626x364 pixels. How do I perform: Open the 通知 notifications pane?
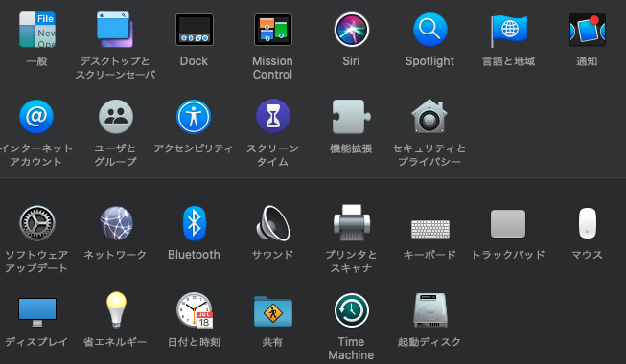(588, 30)
